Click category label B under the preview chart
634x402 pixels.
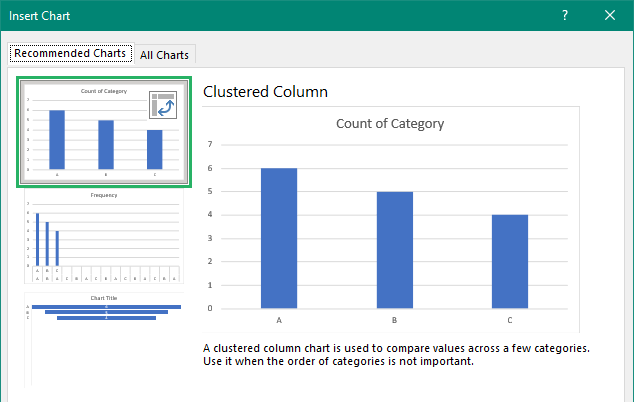(x=395, y=320)
